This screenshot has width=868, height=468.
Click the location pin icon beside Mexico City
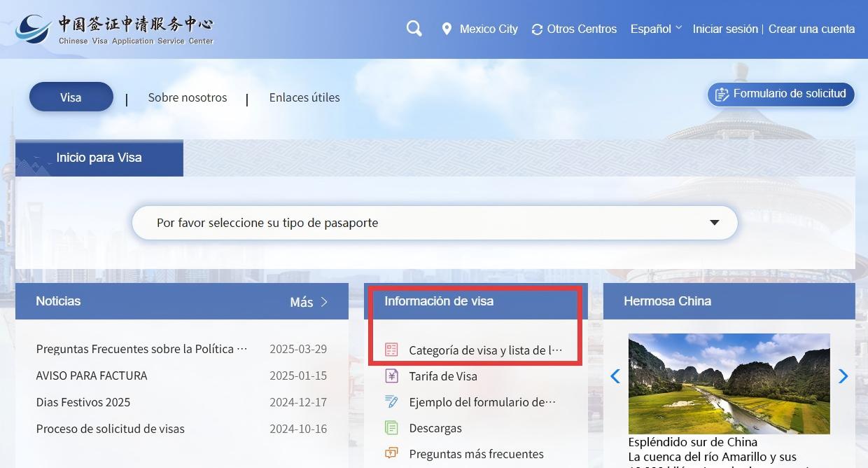coord(447,29)
